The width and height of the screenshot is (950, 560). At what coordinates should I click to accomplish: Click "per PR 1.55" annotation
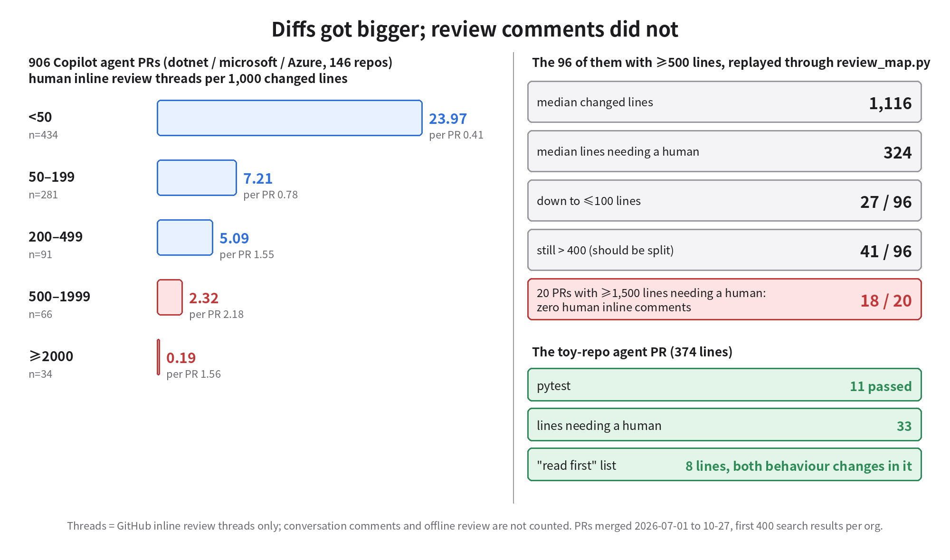[247, 254]
